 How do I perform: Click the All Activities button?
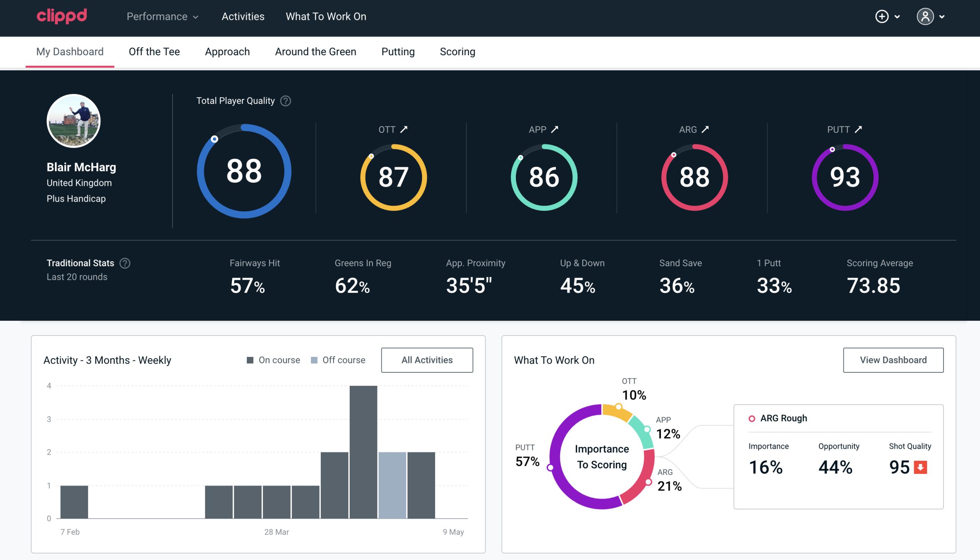coord(427,360)
